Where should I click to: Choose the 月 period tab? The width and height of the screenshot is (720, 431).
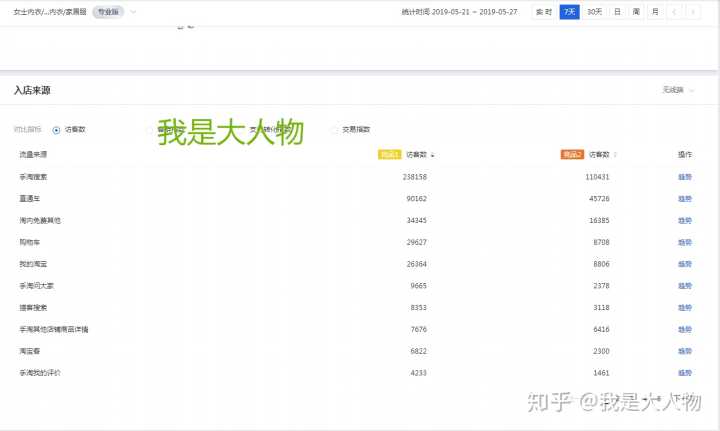(x=655, y=12)
